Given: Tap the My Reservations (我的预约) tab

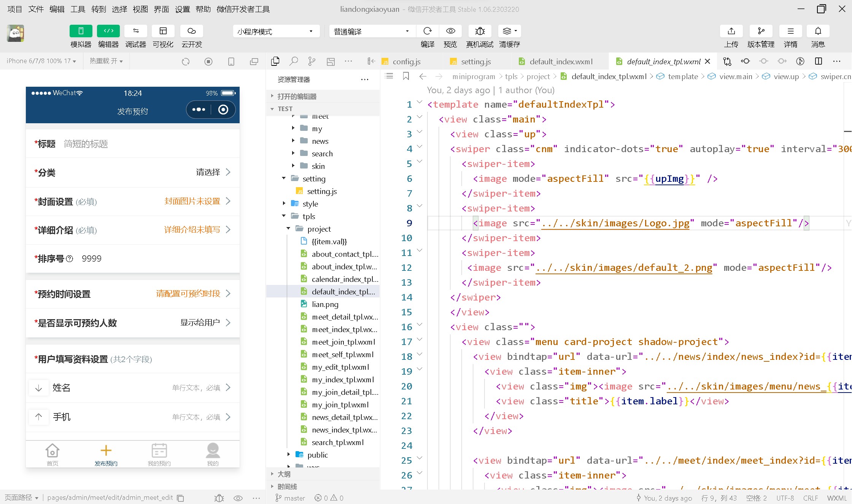Looking at the screenshot, I should [x=159, y=455].
